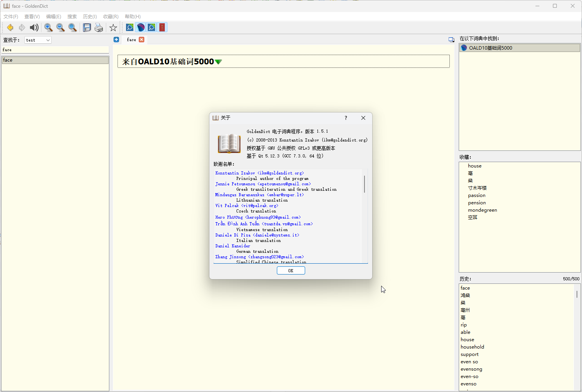
Task: Click the question mark help button in dialog
Action: [x=345, y=118]
